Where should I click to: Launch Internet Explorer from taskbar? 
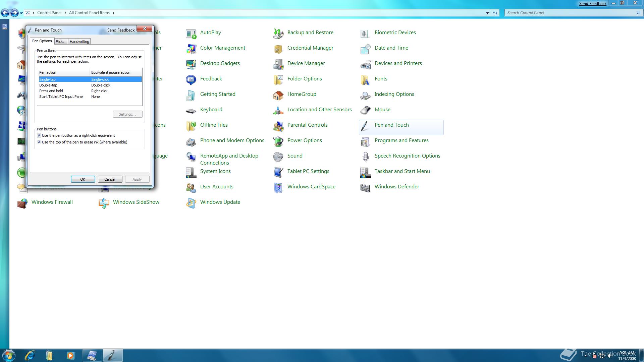coord(30,355)
